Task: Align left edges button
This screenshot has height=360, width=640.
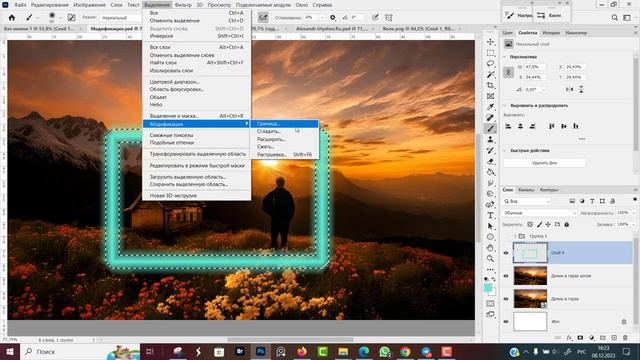Action: (x=509, y=127)
